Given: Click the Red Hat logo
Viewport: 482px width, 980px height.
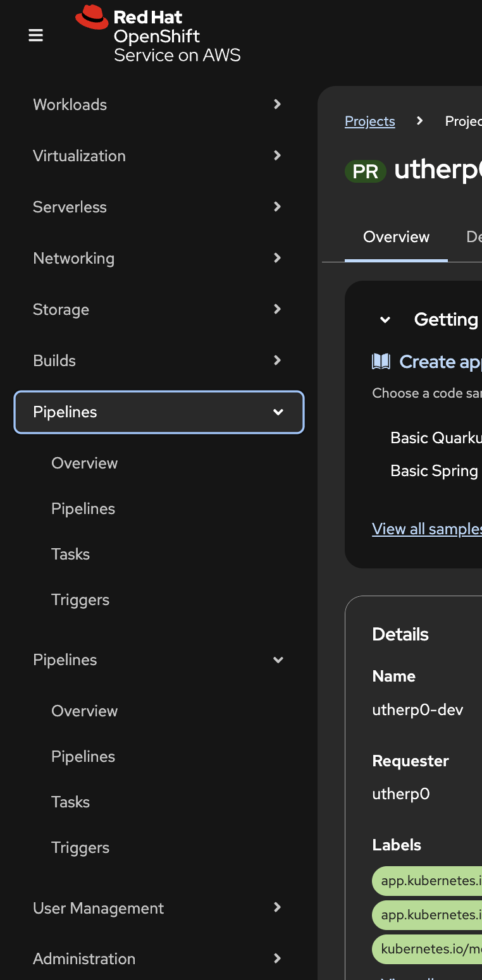Looking at the screenshot, I should pos(92,17).
